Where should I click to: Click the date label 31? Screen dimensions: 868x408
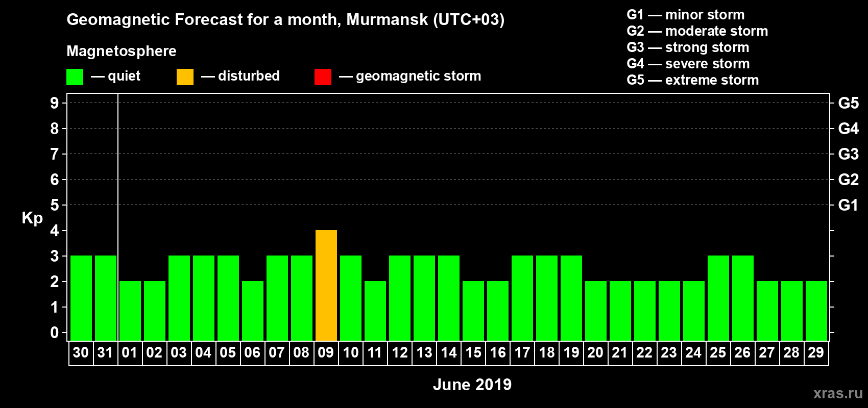pos(105,352)
